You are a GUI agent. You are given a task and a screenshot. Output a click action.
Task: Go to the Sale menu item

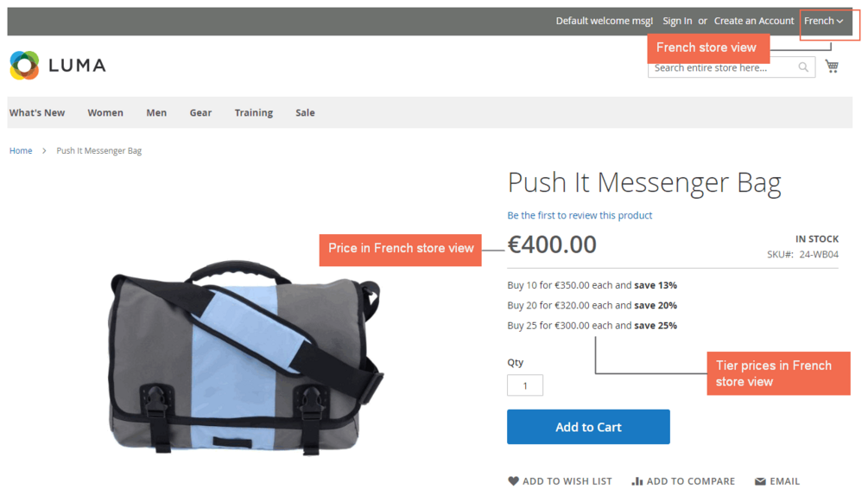pyautogui.click(x=305, y=112)
